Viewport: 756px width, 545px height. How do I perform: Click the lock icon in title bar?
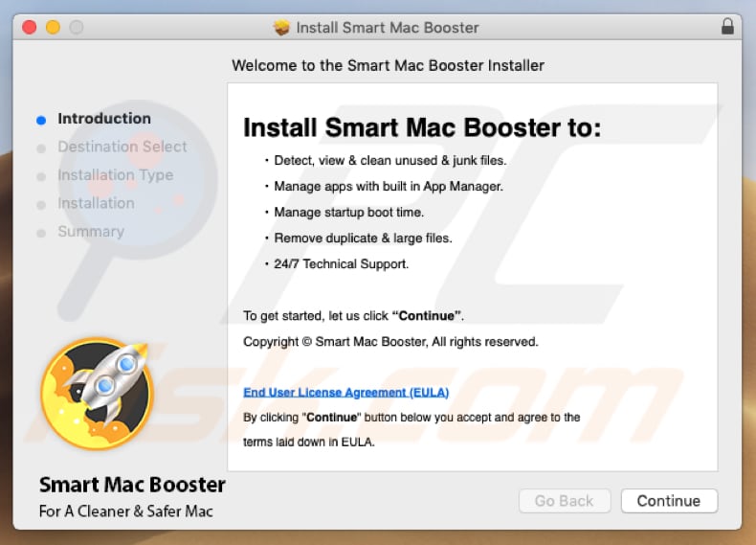(727, 27)
